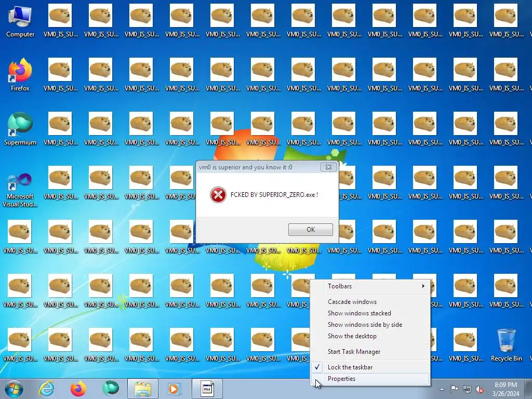This screenshot has width=532, height=399.
Task: Select Start Task Manager
Action: pos(370,352)
